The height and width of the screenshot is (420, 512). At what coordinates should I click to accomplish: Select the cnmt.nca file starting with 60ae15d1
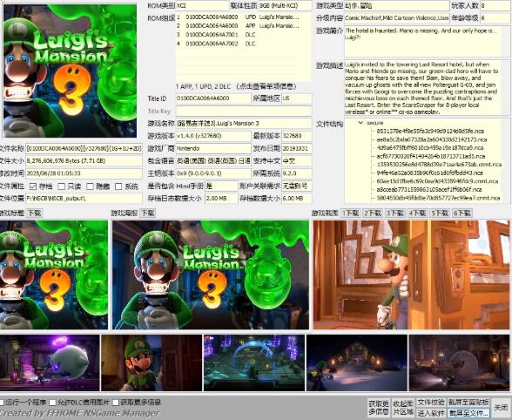[x=437, y=181]
